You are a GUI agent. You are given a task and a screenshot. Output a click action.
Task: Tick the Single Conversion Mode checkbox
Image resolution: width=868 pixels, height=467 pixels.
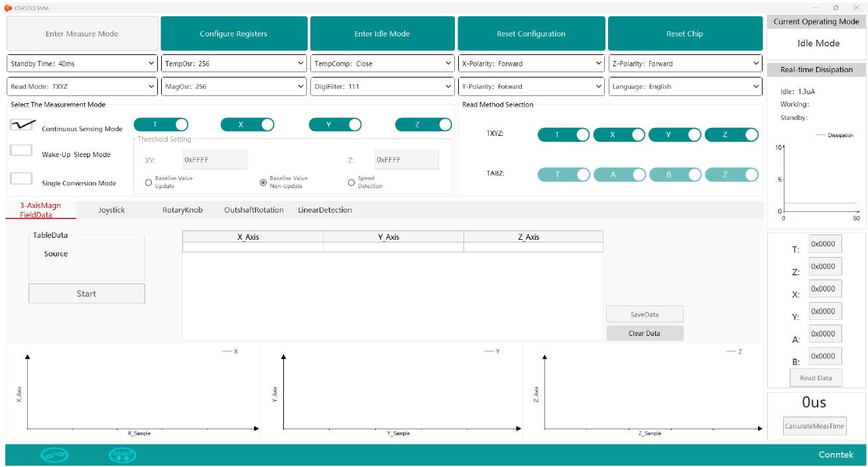tap(22, 178)
